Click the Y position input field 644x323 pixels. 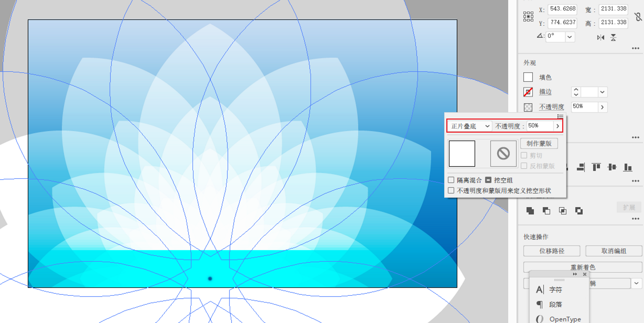(x=562, y=23)
